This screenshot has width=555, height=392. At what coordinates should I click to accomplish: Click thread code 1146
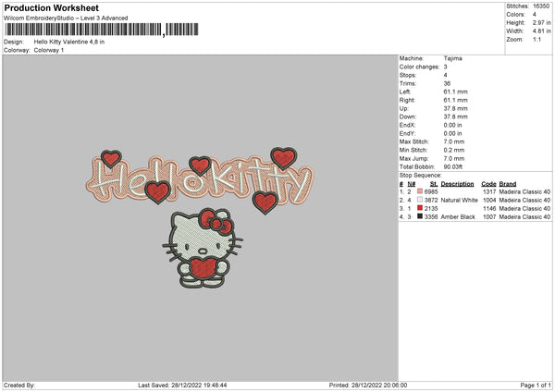[489, 209]
